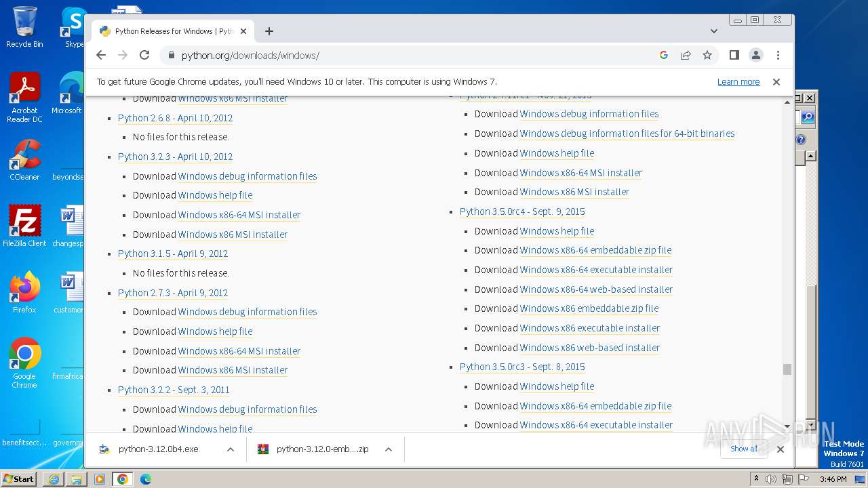Open File Explorer from taskbar
This screenshot has height=488, width=868.
pos(76,479)
